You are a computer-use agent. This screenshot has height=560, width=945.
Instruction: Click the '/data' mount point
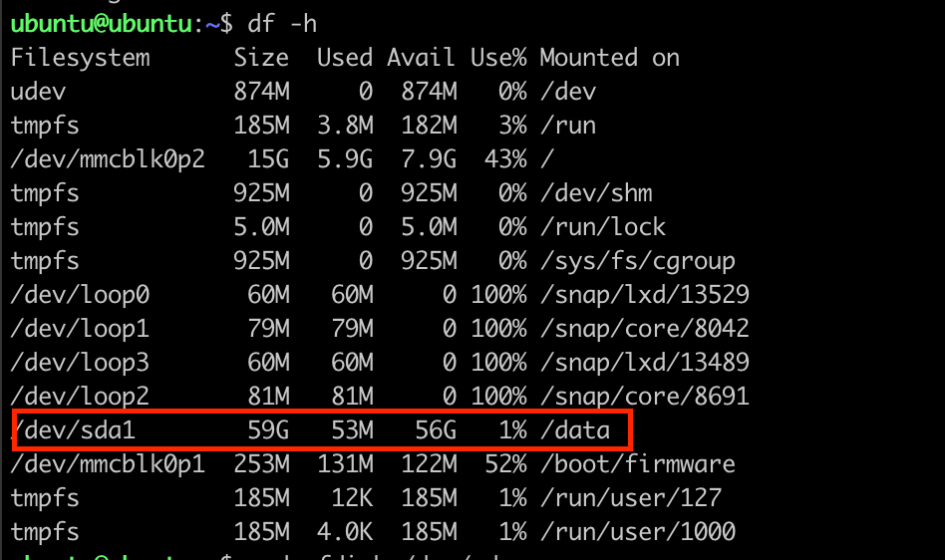click(x=575, y=430)
